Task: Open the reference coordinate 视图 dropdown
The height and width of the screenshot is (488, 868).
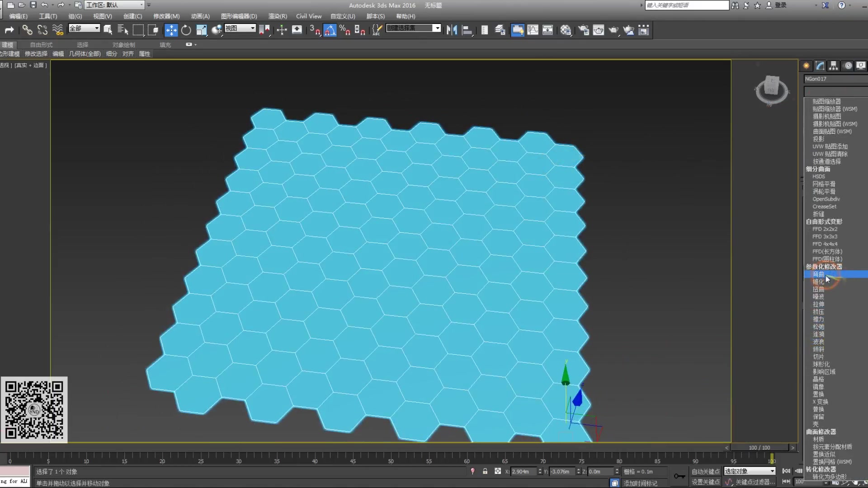Action: 240,28
